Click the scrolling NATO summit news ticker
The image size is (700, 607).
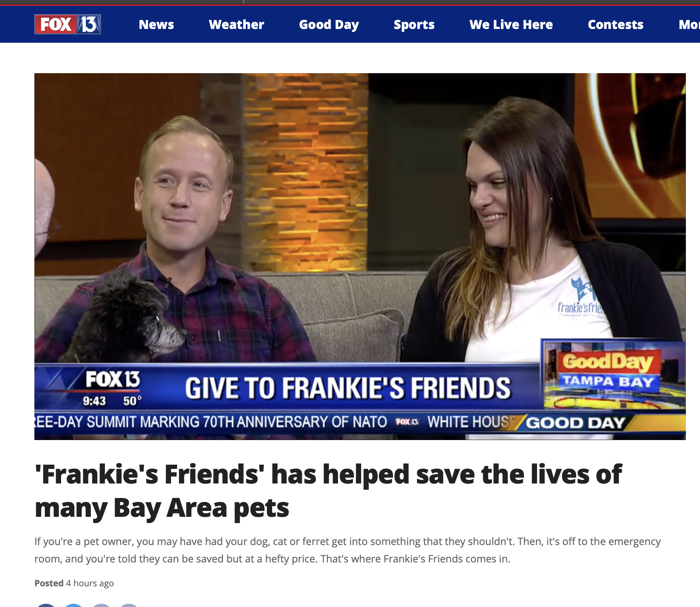coord(275,422)
